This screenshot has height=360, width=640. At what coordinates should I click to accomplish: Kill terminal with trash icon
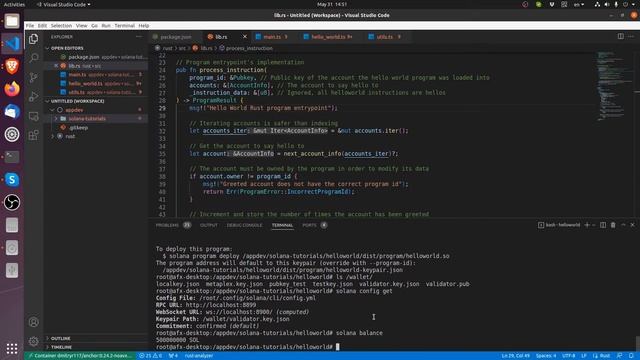point(613,225)
